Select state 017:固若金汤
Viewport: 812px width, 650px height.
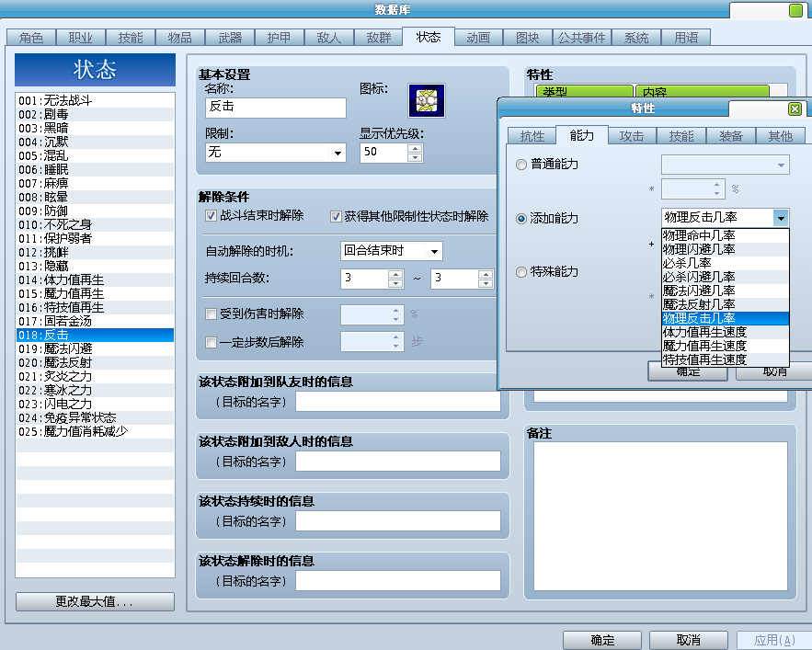(95, 321)
